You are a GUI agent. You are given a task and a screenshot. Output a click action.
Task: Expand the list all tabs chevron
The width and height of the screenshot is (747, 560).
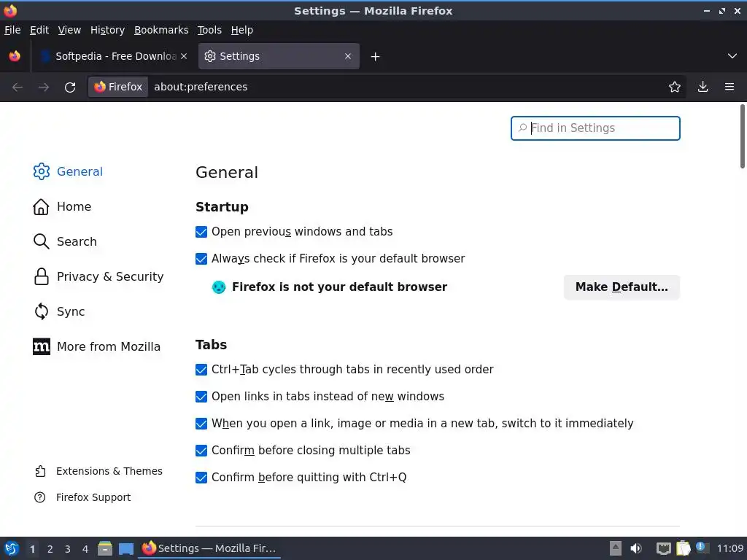coord(732,56)
